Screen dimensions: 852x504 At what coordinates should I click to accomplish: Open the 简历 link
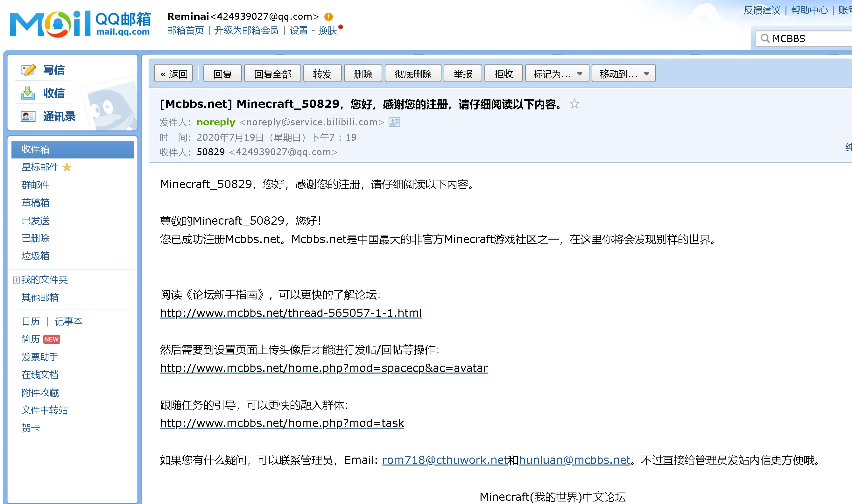[31, 339]
